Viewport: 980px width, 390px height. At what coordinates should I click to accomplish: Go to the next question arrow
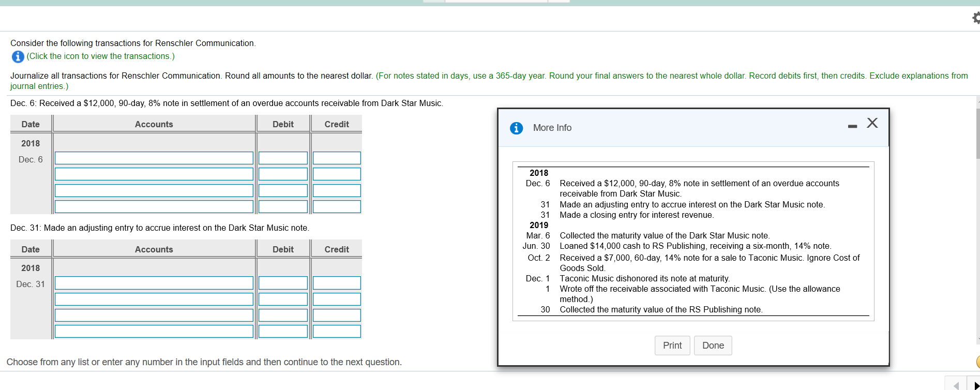point(975,385)
